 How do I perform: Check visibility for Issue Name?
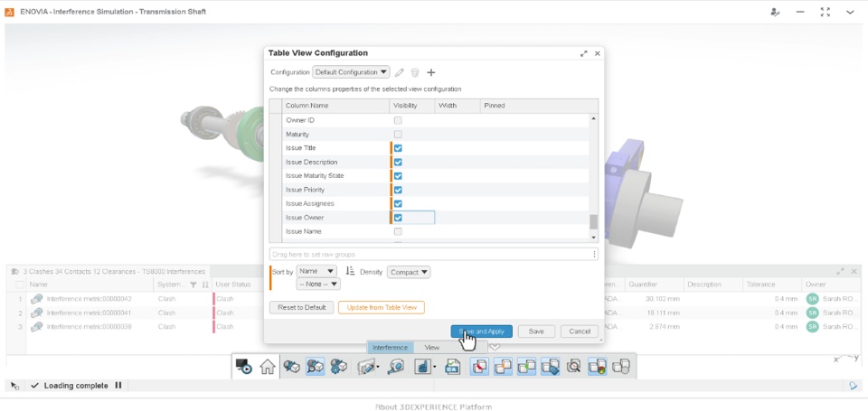(398, 231)
